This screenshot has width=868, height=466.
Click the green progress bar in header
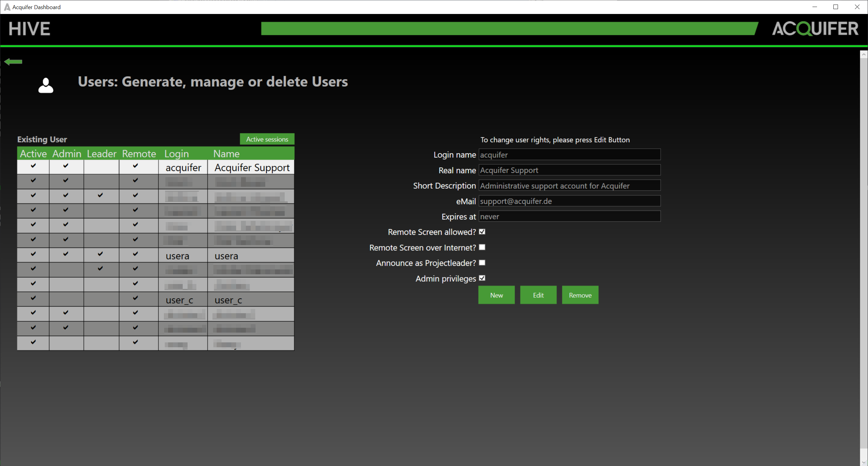[x=510, y=29]
